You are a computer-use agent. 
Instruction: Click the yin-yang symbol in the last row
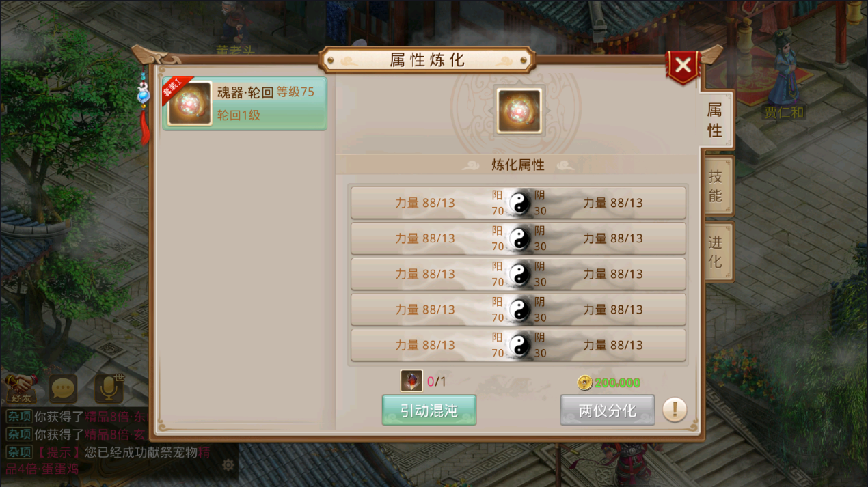(x=519, y=345)
